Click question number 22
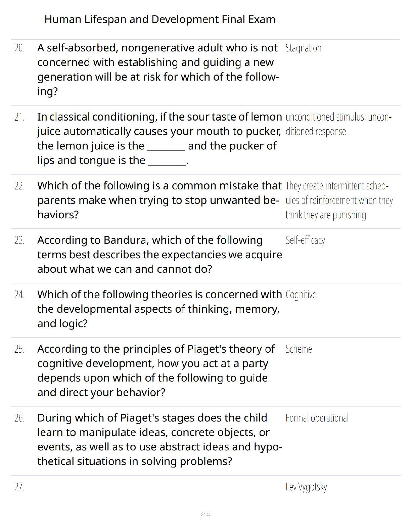The image size is (411, 532). (x=19, y=186)
